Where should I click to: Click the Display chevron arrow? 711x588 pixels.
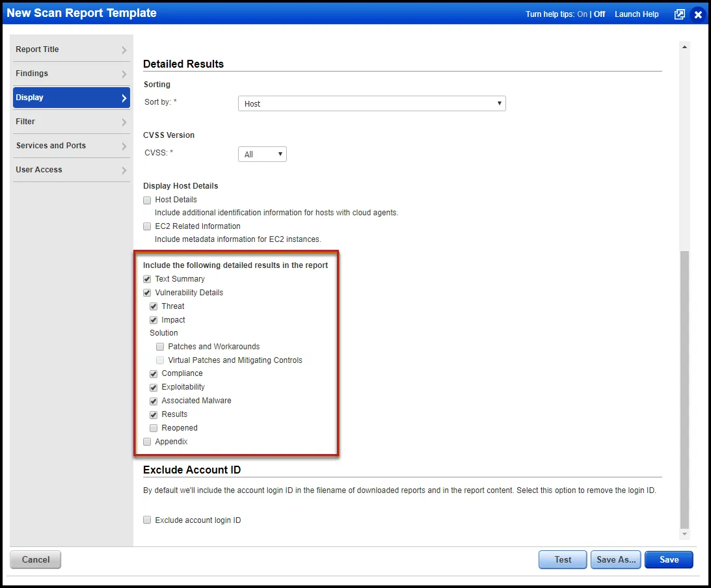(124, 98)
